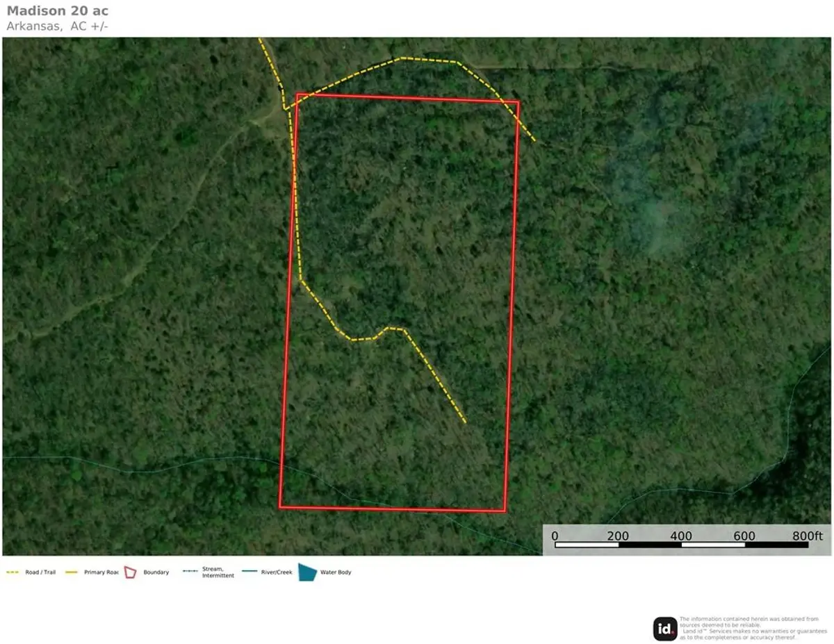Click the 'Road / Trail' legend label
This screenshot has height=644, width=834.
point(40,572)
